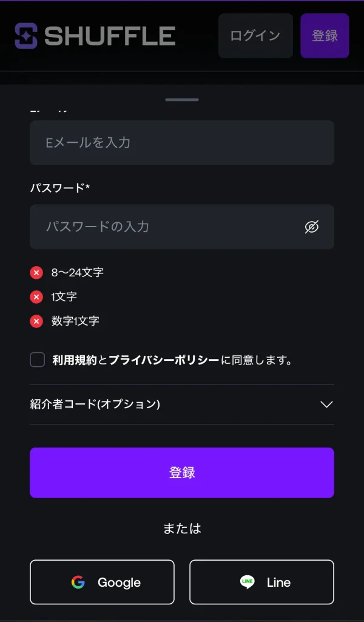Open the ログイン tab in header
This screenshot has height=622, width=364.
click(x=255, y=36)
